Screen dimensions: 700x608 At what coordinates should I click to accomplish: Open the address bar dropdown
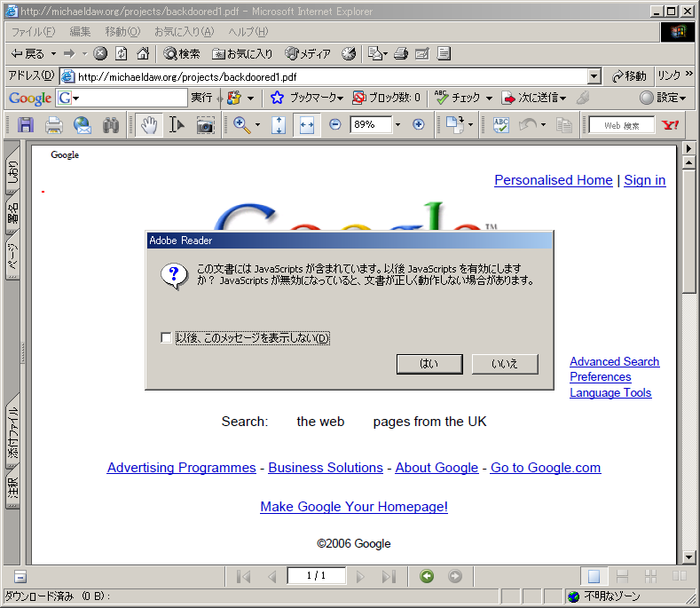(x=594, y=77)
